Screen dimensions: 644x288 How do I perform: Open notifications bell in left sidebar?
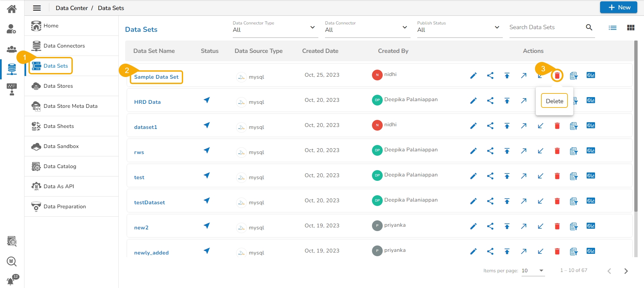[11, 280]
